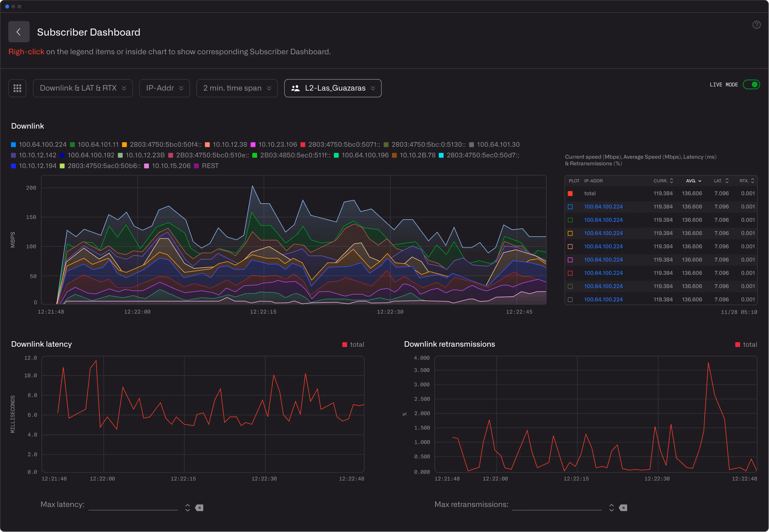Sort table by CURR. column
769x532 pixels.
click(663, 181)
